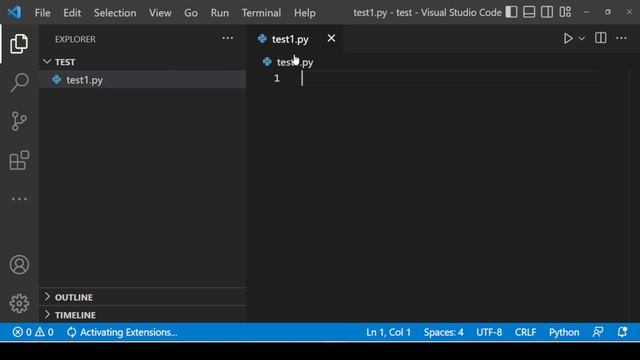The image size is (640, 360).
Task: Open notifications bell in status bar
Action: tap(622, 332)
